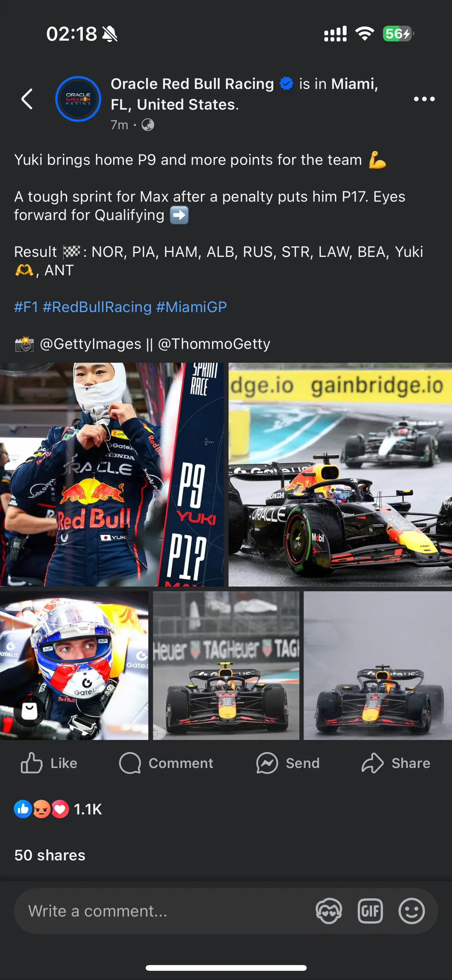Viewport: 452px width, 980px height.
Task: View the 50 shares list
Action: pos(50,855)
